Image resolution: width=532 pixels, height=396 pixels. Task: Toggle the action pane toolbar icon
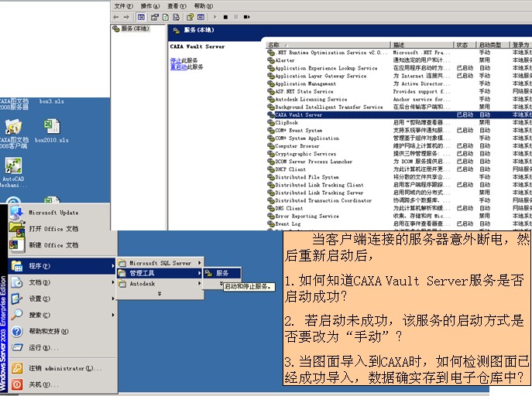pyautogui.click(x=201, y=17)
